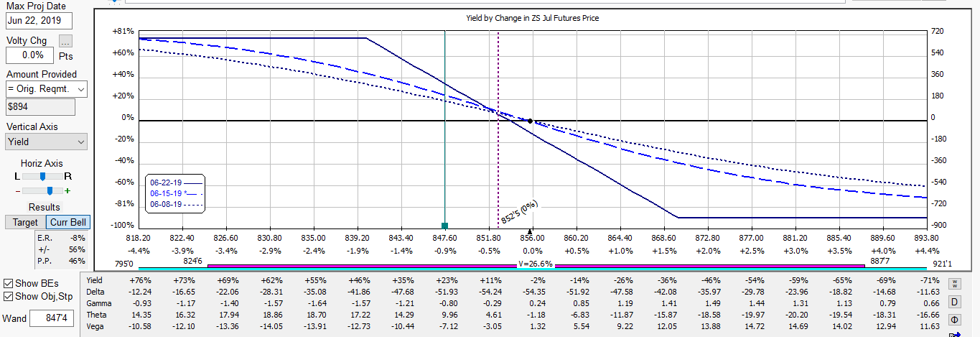Click the +4.4% change label on the axis
Screen dimensions: 980x337
(927, 251)
